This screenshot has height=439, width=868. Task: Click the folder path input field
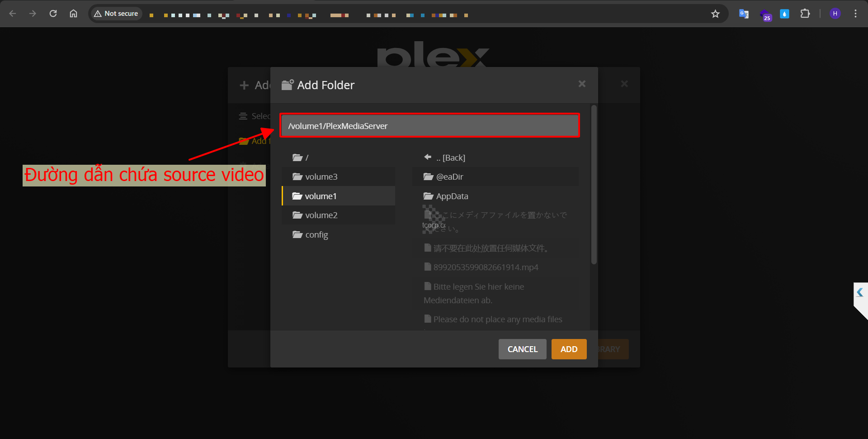pos(429,126)
